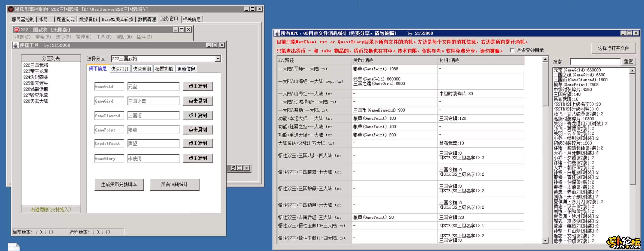644x251 pixels.
Task: Click the NPC消耗统计 window title icon
Action: [x=277, y=33]
